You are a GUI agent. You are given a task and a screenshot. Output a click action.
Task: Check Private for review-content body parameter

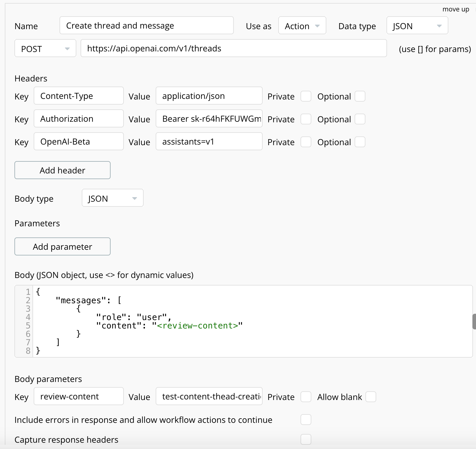click(306, 397)
